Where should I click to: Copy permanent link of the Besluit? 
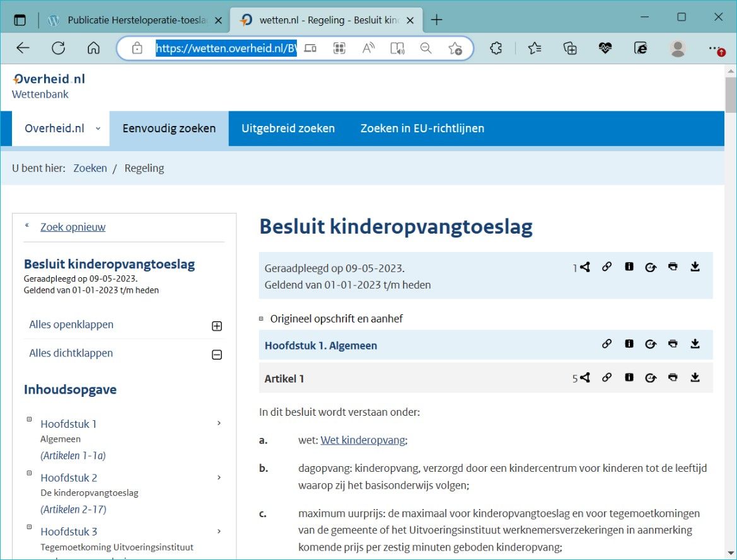click(x=606, y=267)
